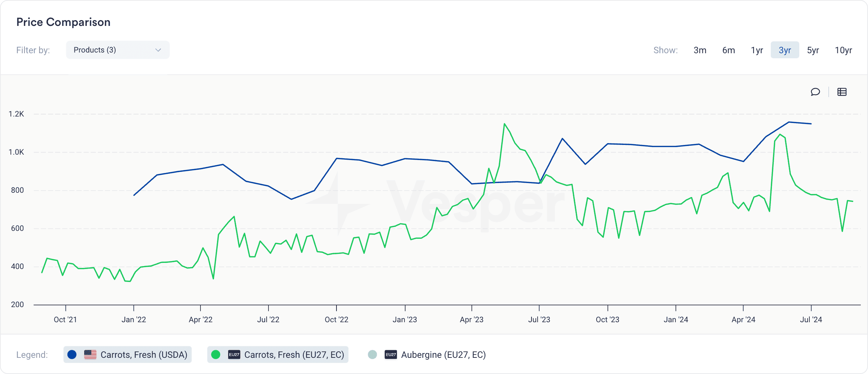
Task: Select the 6m time range
Action: [x=728, y=50]
